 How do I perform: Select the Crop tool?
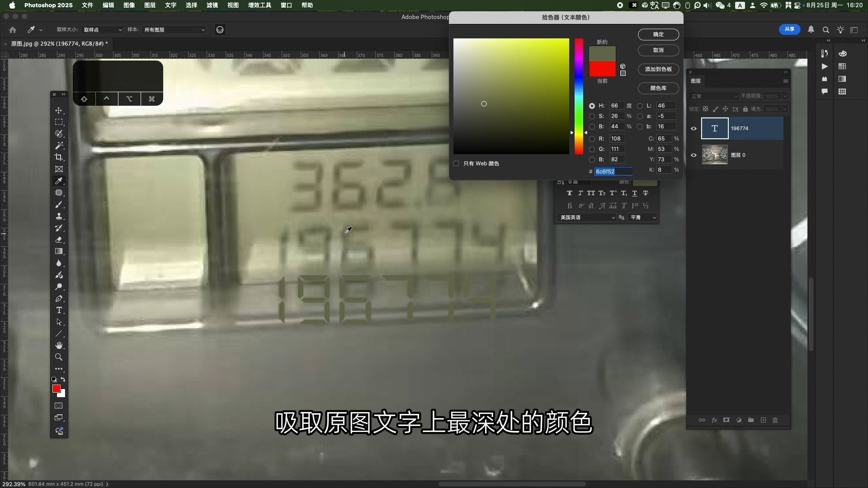point(59,157)
